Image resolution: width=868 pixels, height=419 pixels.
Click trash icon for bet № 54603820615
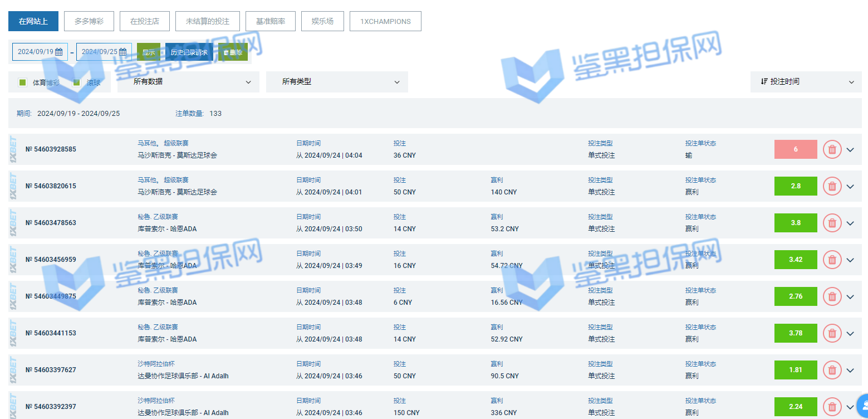832,186
